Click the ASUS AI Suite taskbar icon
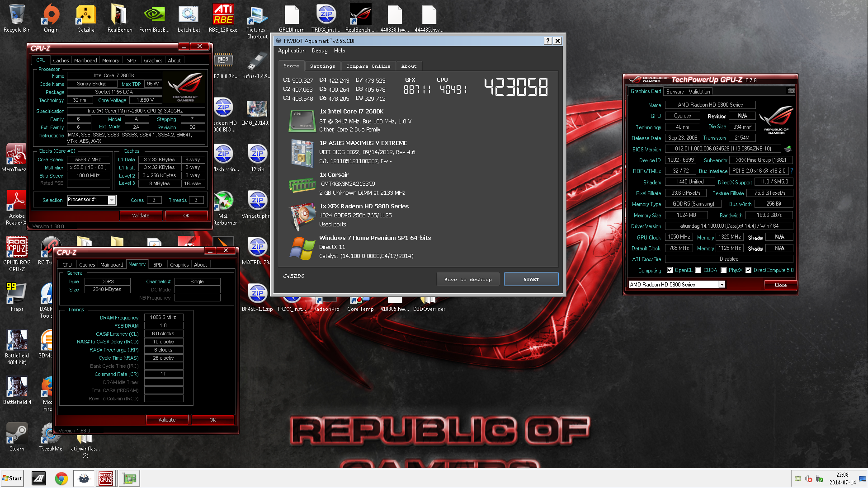868x488 pixels. (39, 479)
